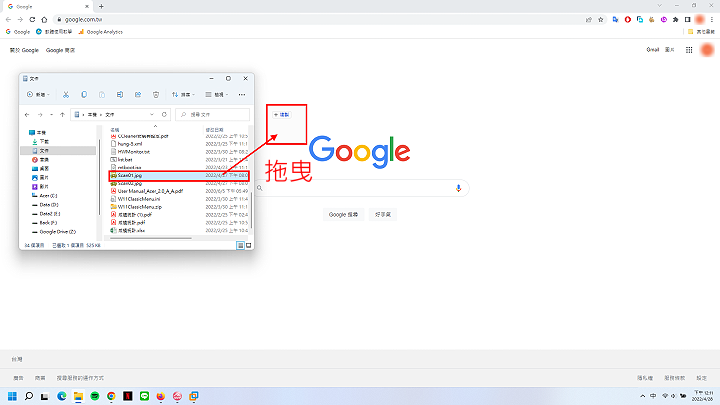720x405 pixels.
Task: Click the voice search microphone
Action: (x=458, y=188)
